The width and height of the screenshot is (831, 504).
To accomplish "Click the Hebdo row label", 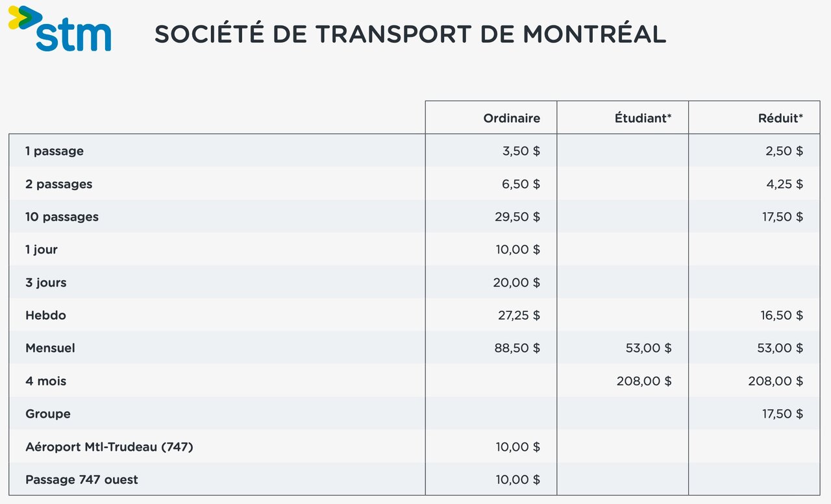I will (46, 316).
